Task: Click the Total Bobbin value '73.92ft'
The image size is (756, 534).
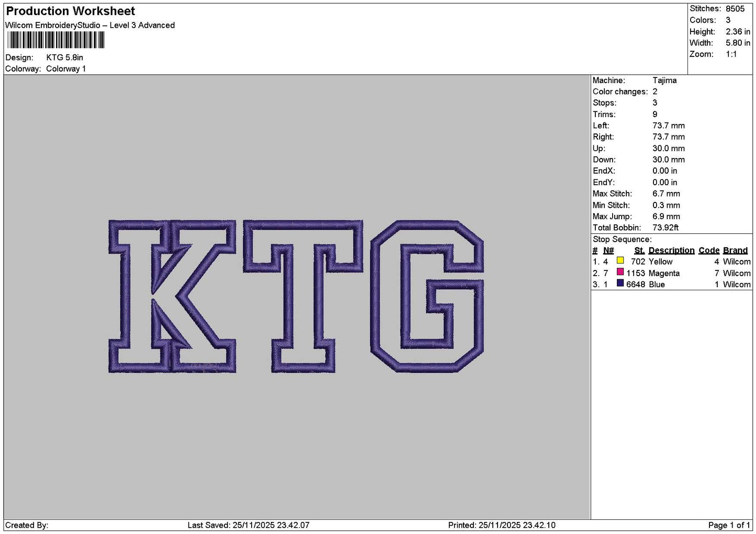Action: [x=665, y=228]
